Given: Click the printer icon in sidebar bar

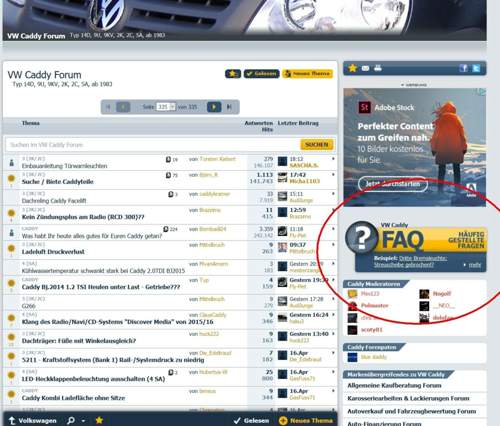Looking at the screenshot, I should [x=378, y=68].
